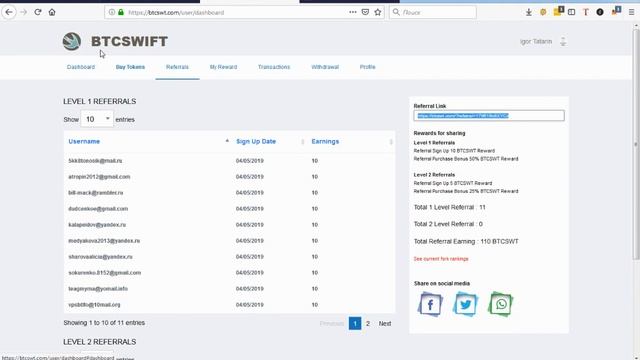Share on Twitter icon
640x360 pixels.
click(x=465, y=304)
